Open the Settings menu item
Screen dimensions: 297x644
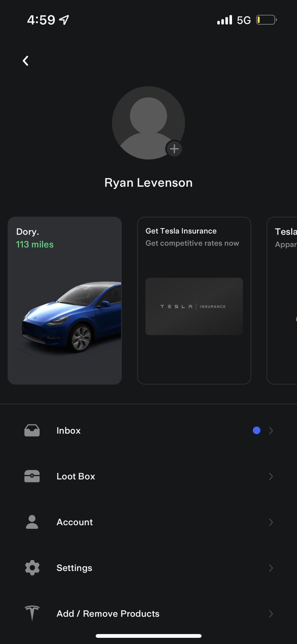tap(148, 568)
